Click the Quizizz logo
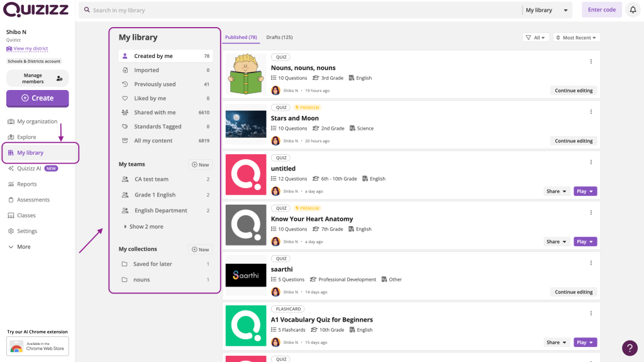Image resolution: width=644 pixels, height=362 pixels. point(35,10)
